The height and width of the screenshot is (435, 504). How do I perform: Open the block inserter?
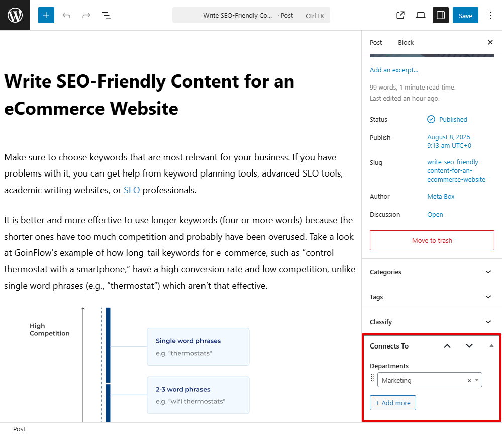tap(46, 15)
